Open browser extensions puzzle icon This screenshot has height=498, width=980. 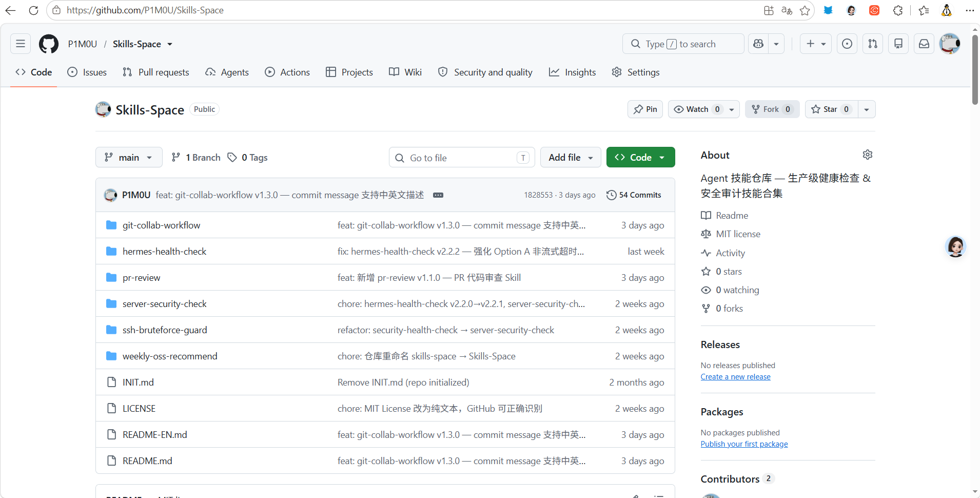click(898, 10)
